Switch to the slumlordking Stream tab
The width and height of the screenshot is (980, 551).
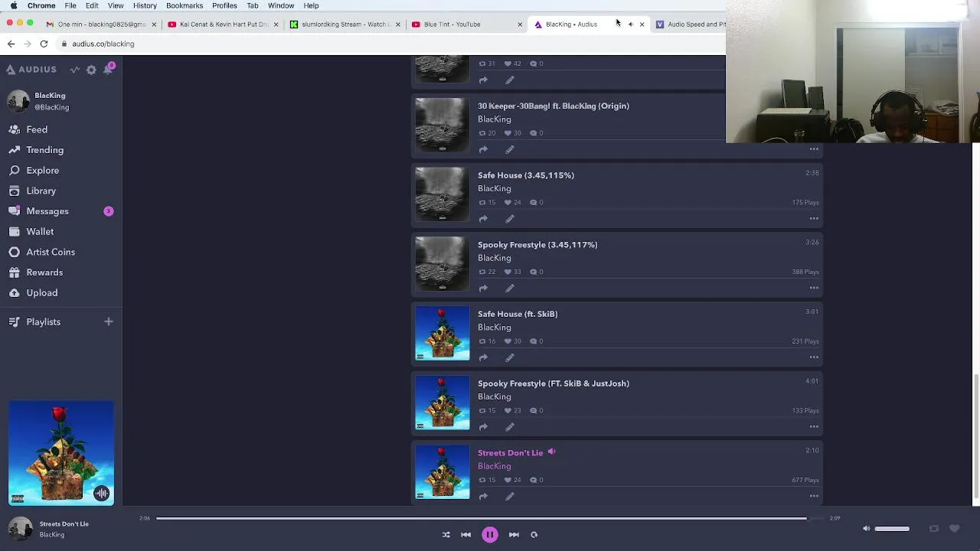click(x=344, y=24)
